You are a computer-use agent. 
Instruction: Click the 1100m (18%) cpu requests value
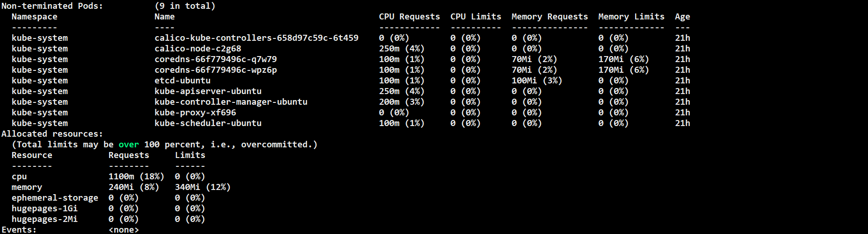click(136, 177)
